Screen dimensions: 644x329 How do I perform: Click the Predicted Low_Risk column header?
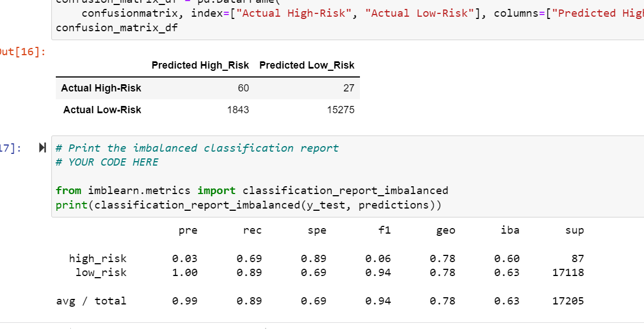306,65
